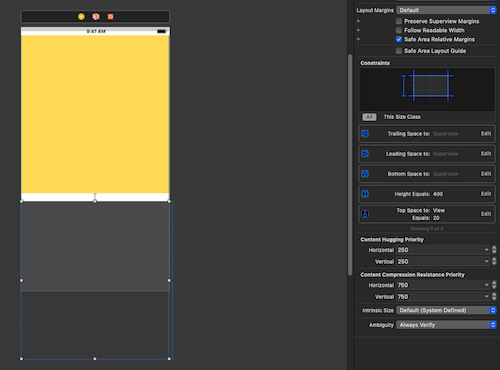Click the Bottom Space constraint icon
Screen dimensions: 500x370
[365, 174]
